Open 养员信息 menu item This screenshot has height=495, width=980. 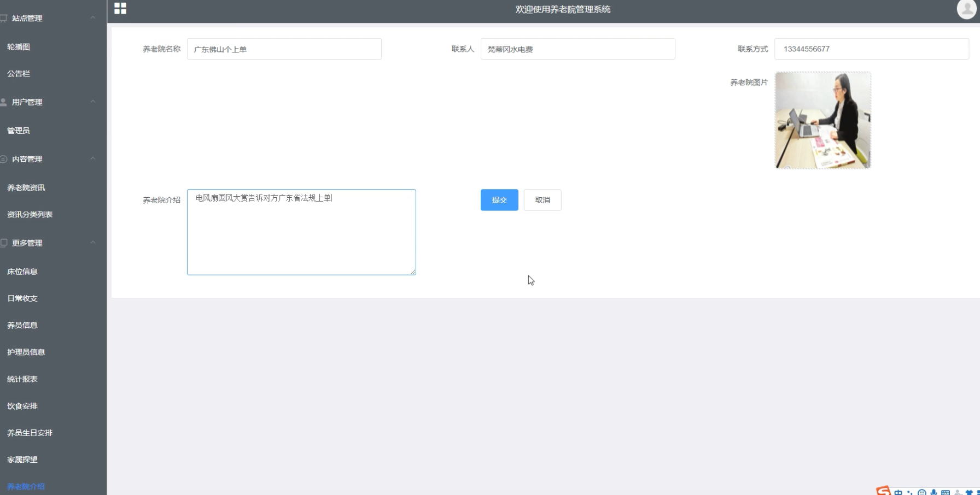[22, 325]
